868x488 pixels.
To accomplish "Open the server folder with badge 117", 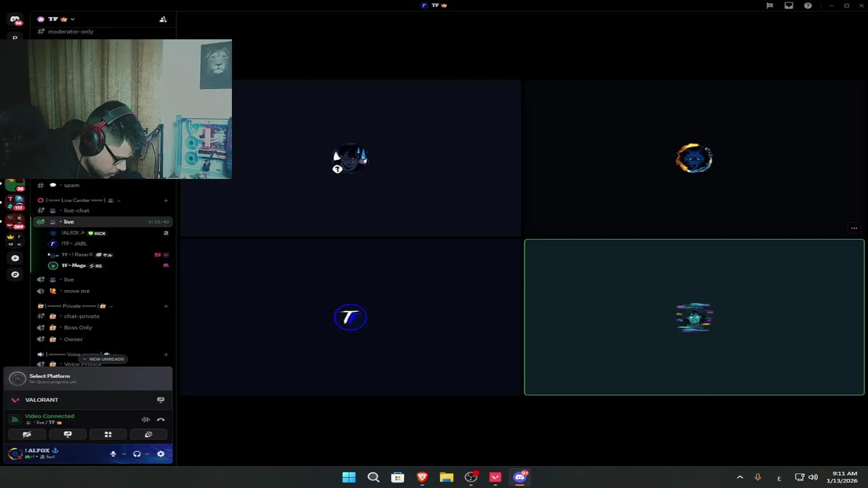I will coord(15,203).
